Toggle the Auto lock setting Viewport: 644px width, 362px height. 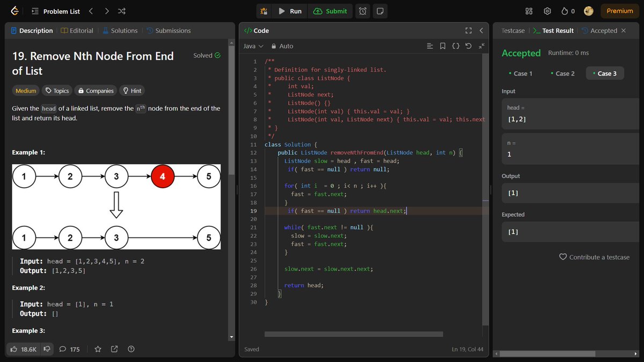[282, 46]
